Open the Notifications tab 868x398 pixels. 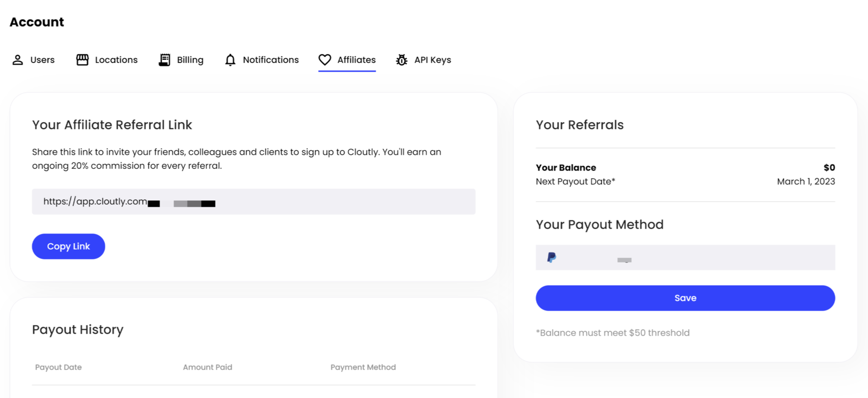tap(271, 60)
